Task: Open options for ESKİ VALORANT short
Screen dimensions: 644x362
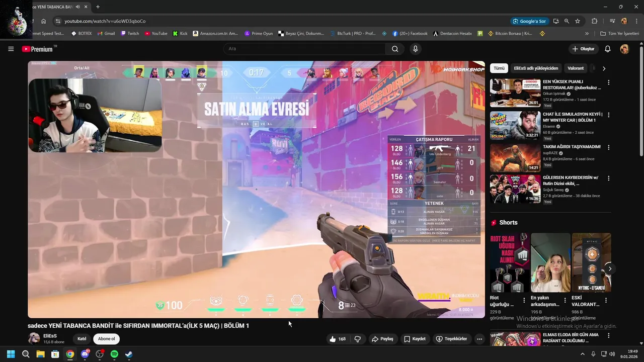Action: (x=606, y=300)
